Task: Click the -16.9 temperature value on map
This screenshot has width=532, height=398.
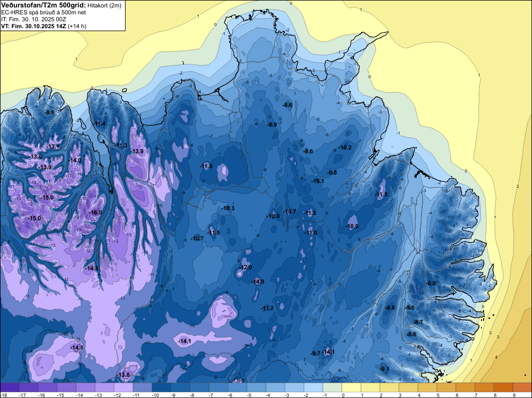Action: pyautogui.click(x=95, y=212)
